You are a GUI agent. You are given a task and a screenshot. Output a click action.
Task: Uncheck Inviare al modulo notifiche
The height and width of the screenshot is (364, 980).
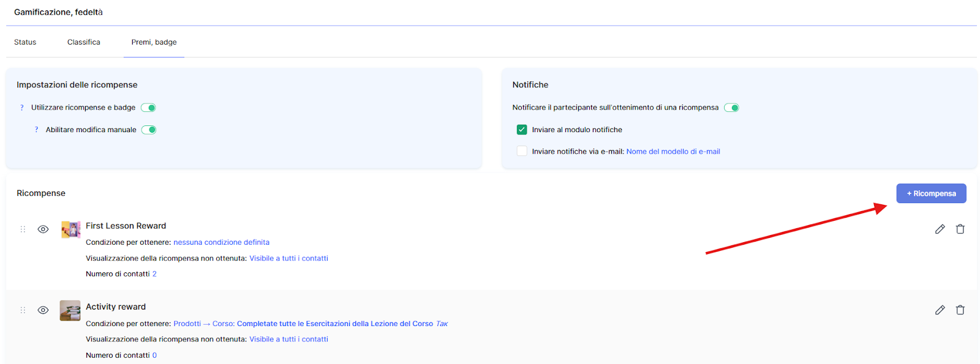(522, 130)
